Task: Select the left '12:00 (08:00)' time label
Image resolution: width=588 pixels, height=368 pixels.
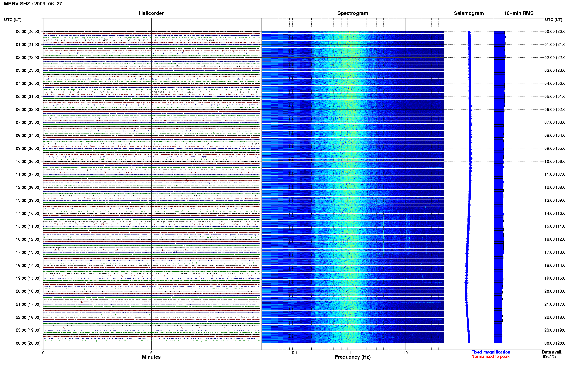Action: coord(28,187)
